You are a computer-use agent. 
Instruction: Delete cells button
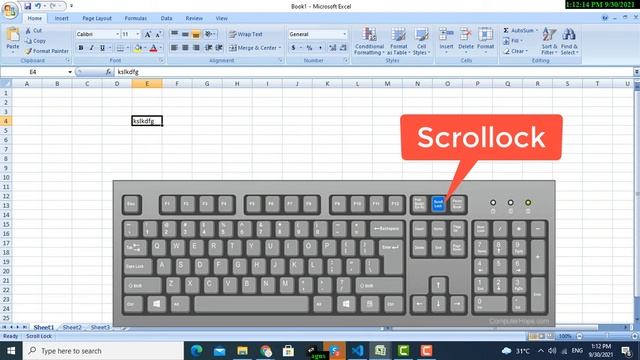[x=466, y=40]
